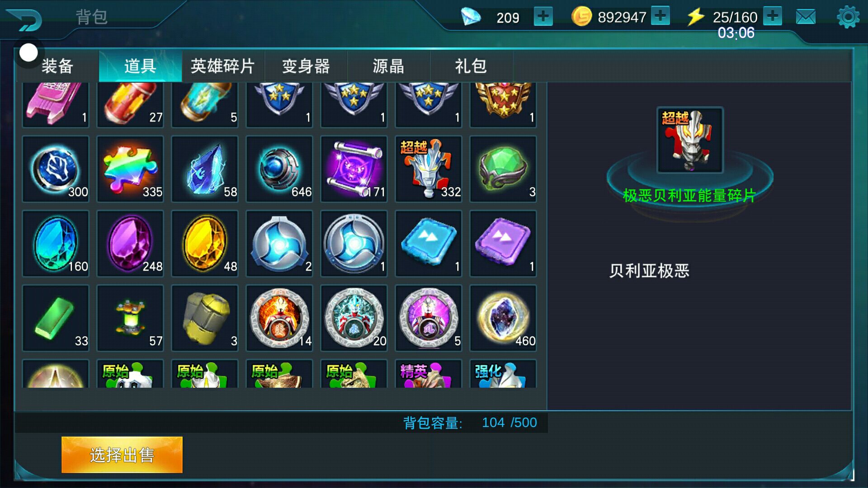Select the yellow gem with count 48
The image size is (868, 488).
click(205, 244)
